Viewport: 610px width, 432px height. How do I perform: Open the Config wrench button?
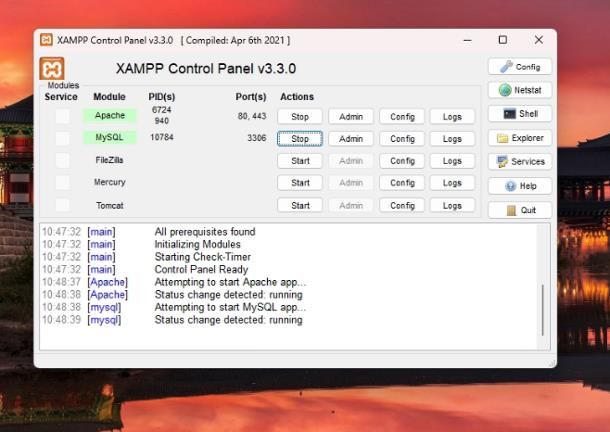tap(520, 67)
